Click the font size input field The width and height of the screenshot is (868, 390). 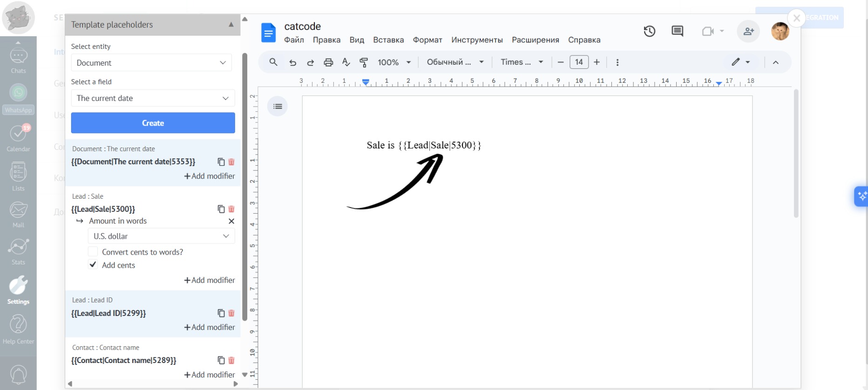click(579, 62)
